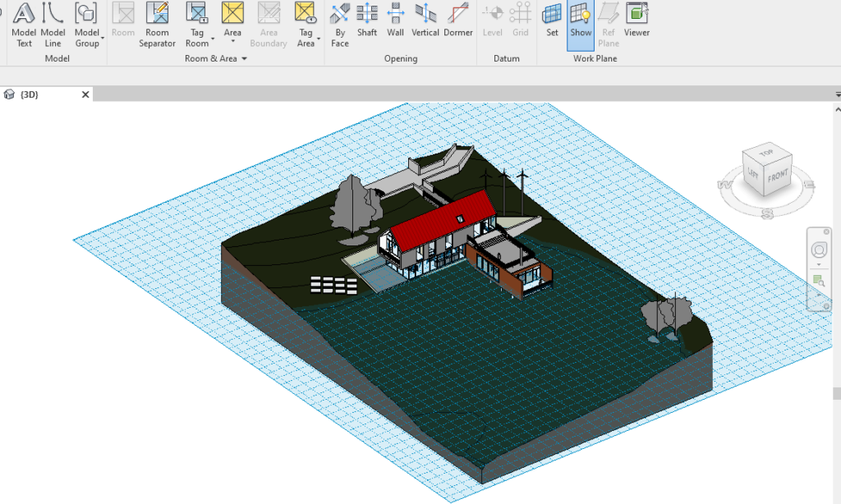The image size is (841, 504).
Task: Click the FRONT face of the ViewCube
Action: tap(778, 176)
